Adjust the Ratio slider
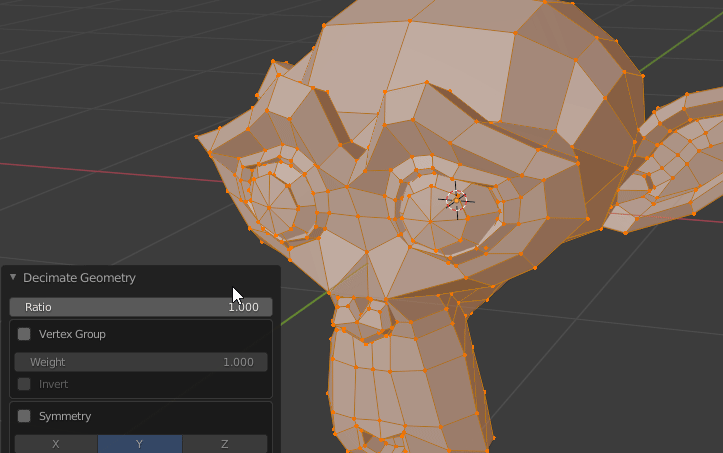723x453 pixels. point(141,307)
